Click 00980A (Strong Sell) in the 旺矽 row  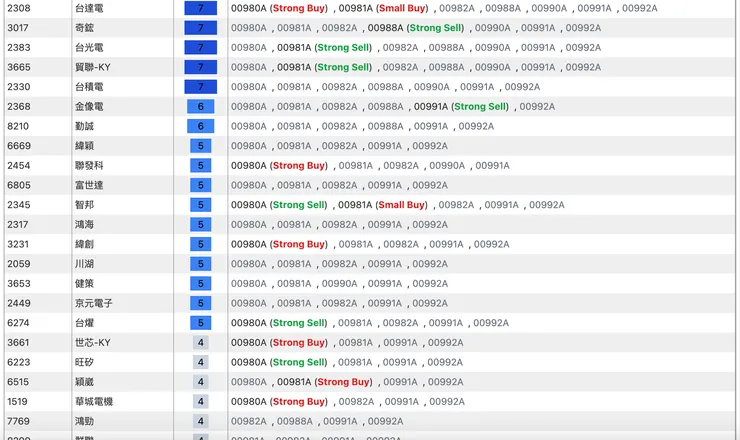[x=279, y=362]
